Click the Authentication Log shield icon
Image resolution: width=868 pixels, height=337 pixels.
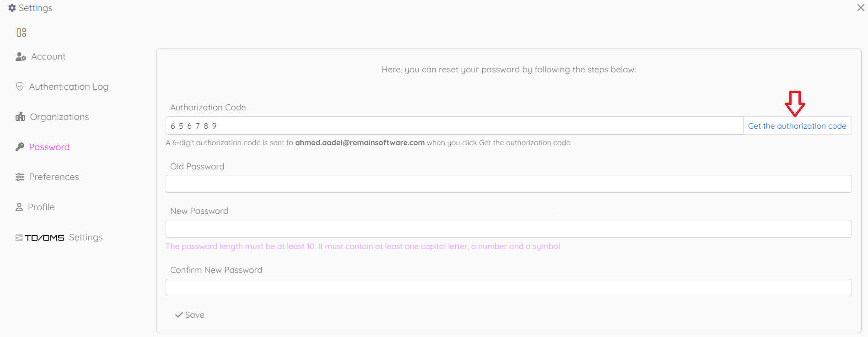tap(20, 87)
